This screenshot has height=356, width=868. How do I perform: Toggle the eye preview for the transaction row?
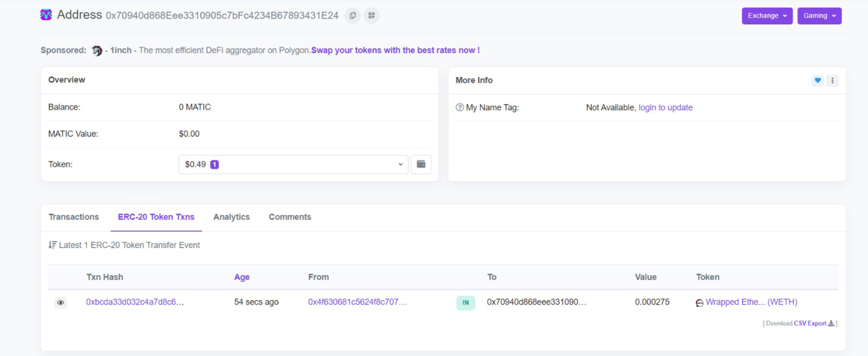coord(61,303)
